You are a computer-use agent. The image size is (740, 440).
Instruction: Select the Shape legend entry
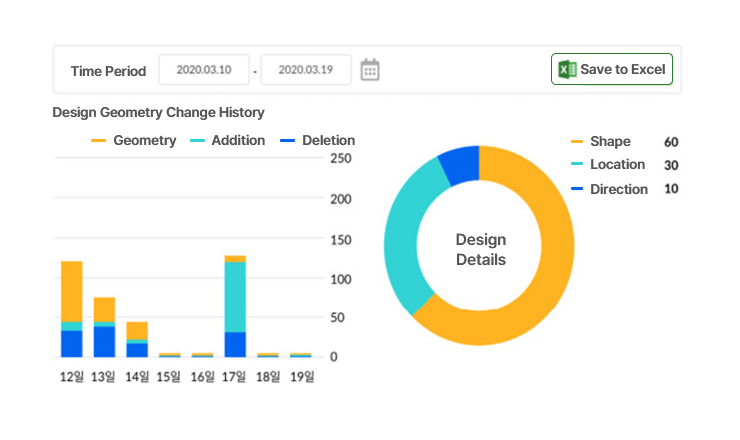610,142
